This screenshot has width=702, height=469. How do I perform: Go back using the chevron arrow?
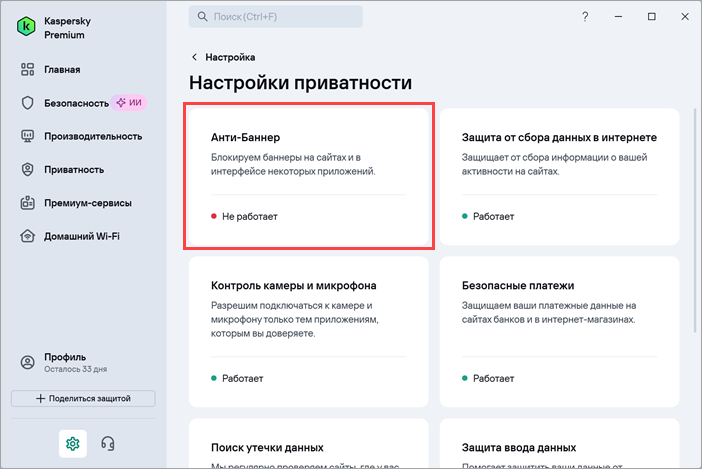pyautogui.click(x=194, y=57)
